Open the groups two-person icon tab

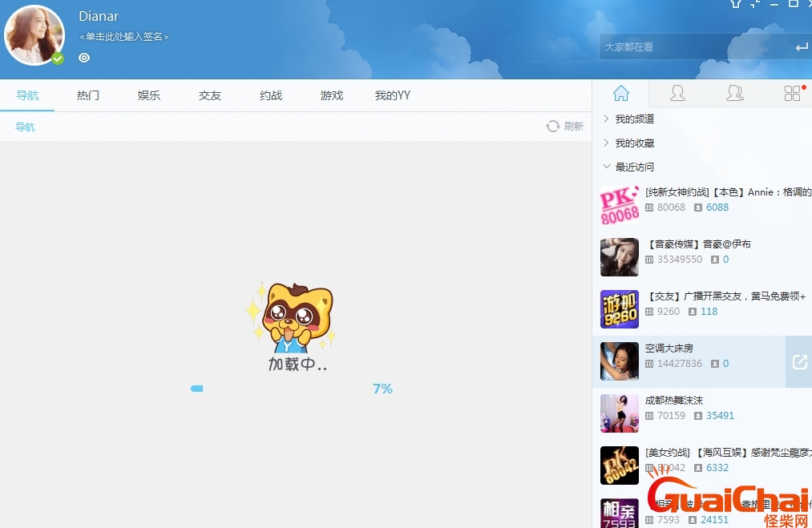(735, 93)
